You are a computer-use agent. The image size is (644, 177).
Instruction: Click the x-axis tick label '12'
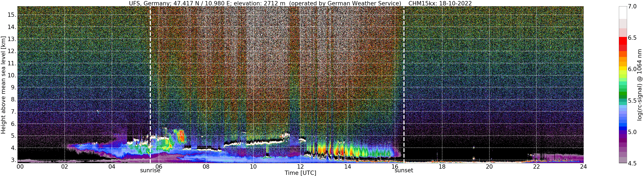point(300,166)
